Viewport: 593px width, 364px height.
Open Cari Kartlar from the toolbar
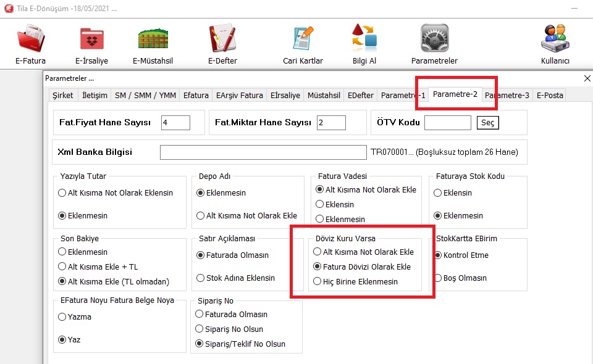coord(303,39)
